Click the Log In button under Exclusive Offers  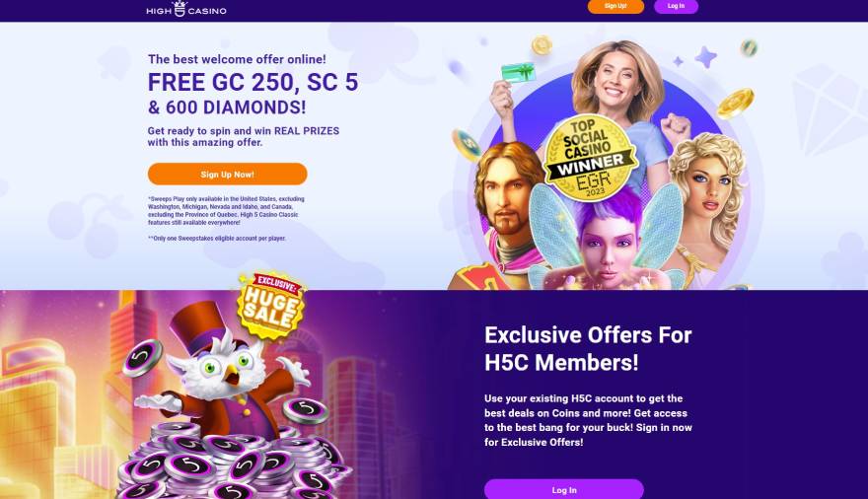563,489
